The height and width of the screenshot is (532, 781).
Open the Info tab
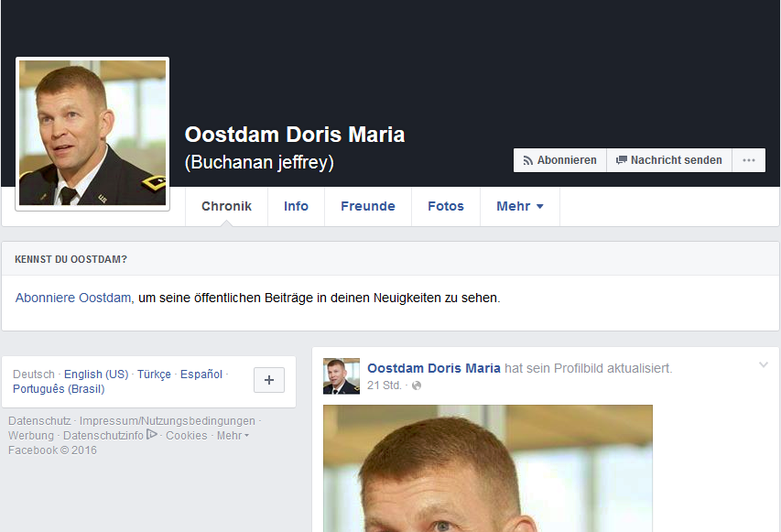(296, 206)
